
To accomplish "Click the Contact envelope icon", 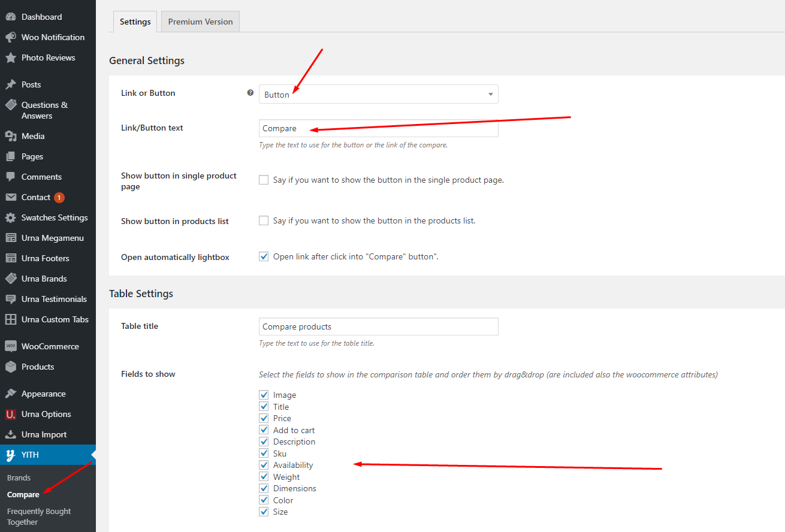I will coord(11,197).
